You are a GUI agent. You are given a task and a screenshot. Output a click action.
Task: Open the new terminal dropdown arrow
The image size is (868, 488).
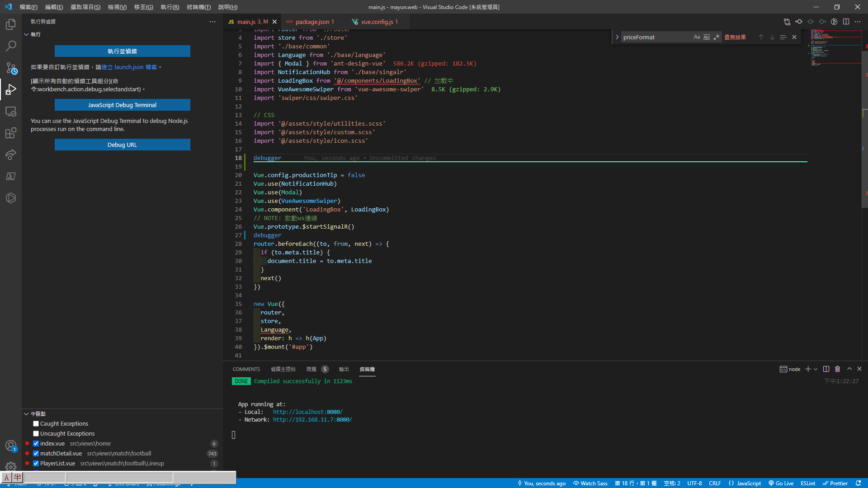click(816, 369)
